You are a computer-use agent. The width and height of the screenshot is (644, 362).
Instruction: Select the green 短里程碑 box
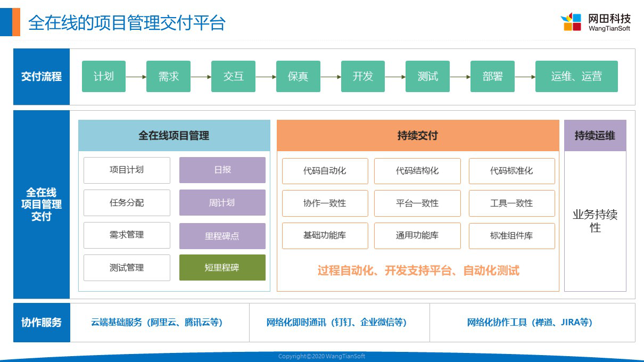pos(222,268)
